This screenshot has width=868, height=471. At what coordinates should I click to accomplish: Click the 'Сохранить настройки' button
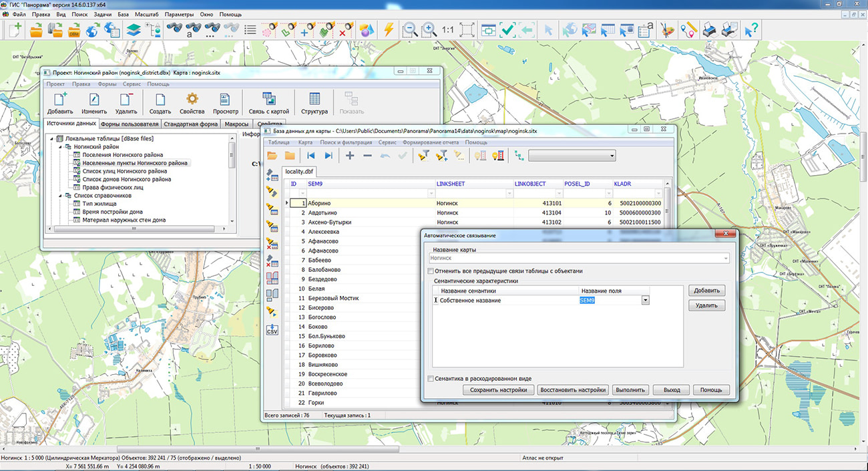point(497,390)
